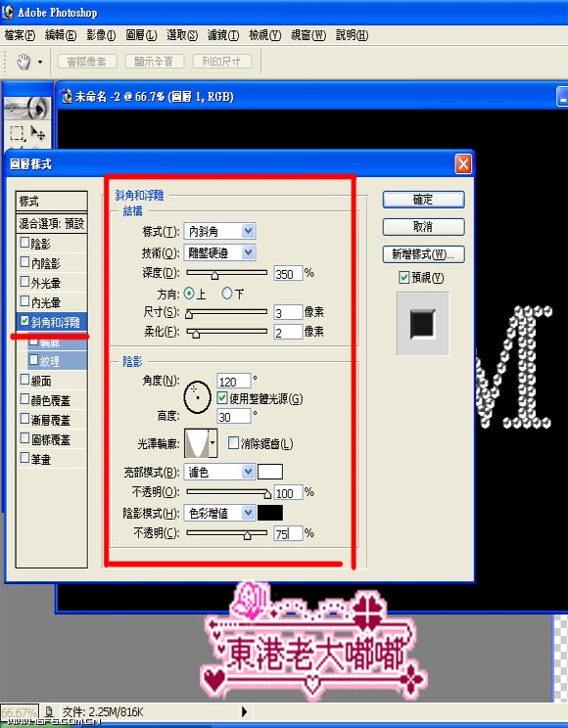Open the 視窗(W) menu
Screen dimensions: 568x728
click(308, 35)
